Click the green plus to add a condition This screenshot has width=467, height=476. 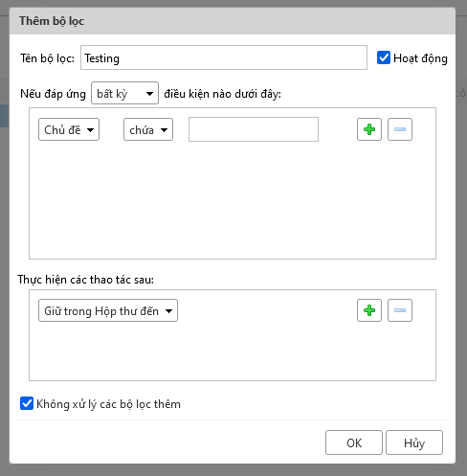pos(369,129)
